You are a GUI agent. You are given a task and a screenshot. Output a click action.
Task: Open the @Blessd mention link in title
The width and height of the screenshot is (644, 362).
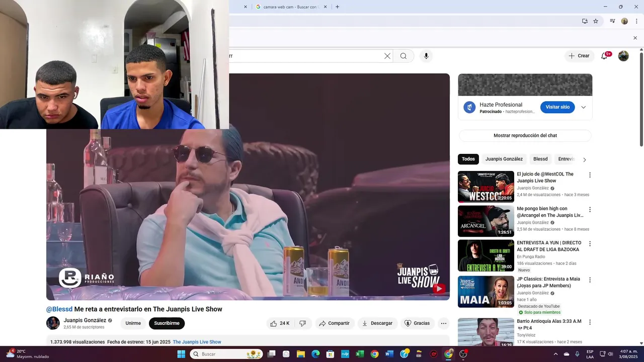point(59,309)
